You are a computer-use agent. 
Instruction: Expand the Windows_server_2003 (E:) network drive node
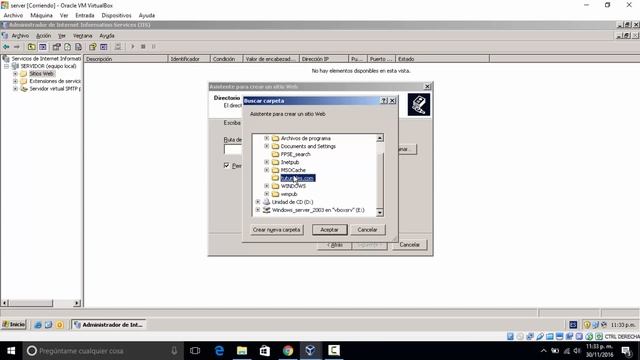(258, 210)
